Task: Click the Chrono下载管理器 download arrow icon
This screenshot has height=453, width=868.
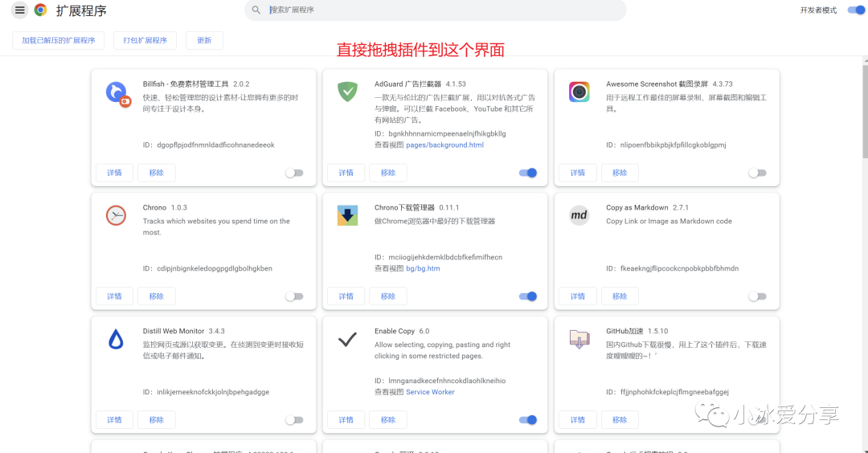Action: [x=348, y=215]
